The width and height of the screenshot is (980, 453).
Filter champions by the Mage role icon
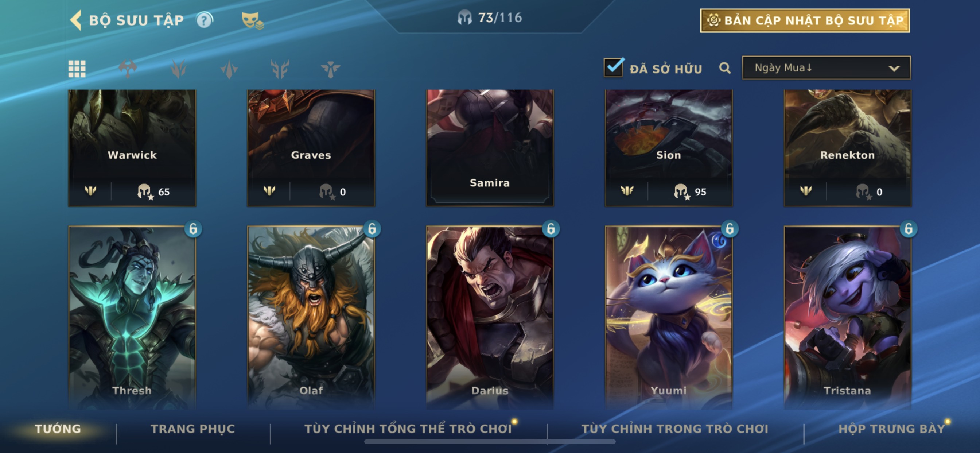(178, 69)
